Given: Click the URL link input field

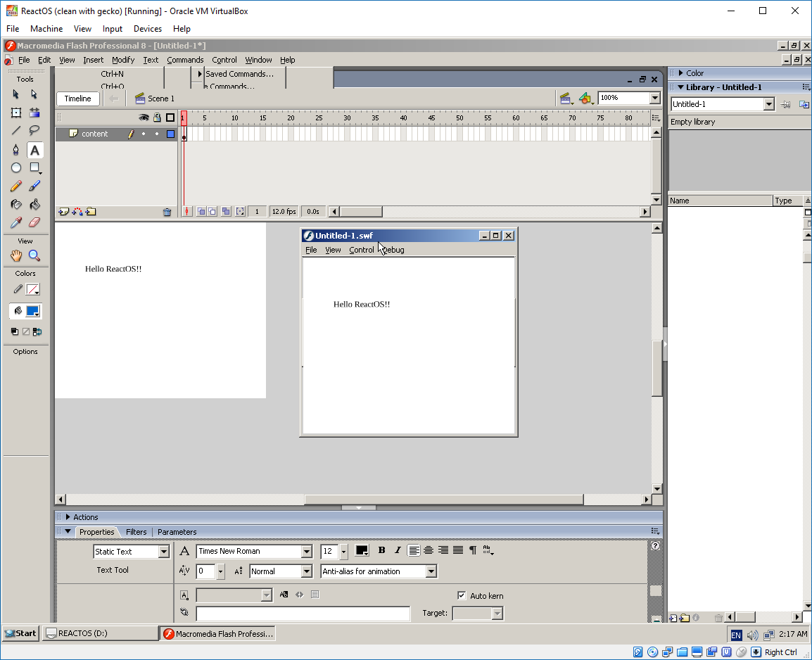Looking at the screenshot, I should tap(303, 614).
